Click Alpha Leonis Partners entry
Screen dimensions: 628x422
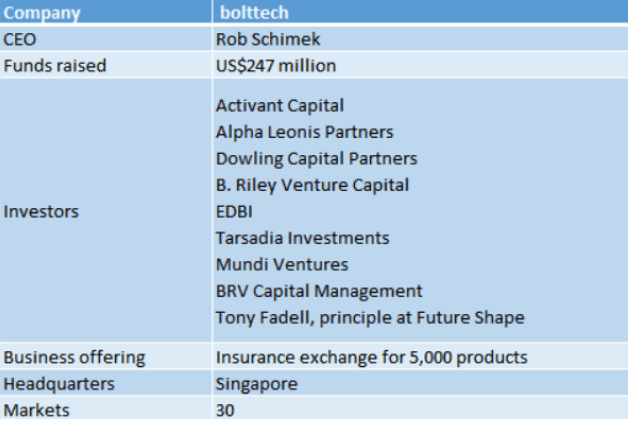coord(304,132)
